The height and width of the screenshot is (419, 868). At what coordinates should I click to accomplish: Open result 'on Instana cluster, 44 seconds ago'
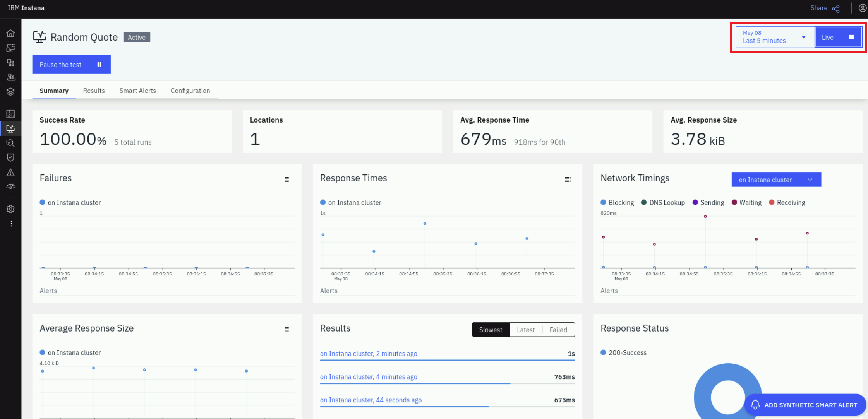[371, 400]
